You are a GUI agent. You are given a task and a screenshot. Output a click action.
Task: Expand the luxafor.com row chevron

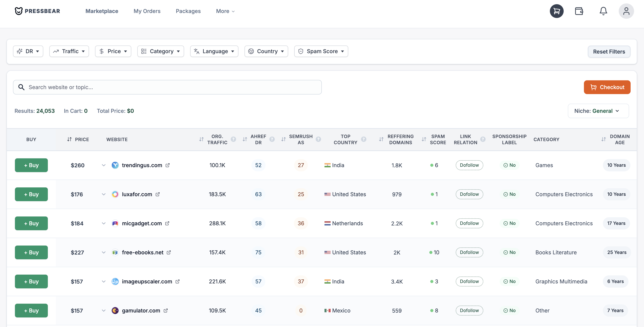tap(104, 194)
